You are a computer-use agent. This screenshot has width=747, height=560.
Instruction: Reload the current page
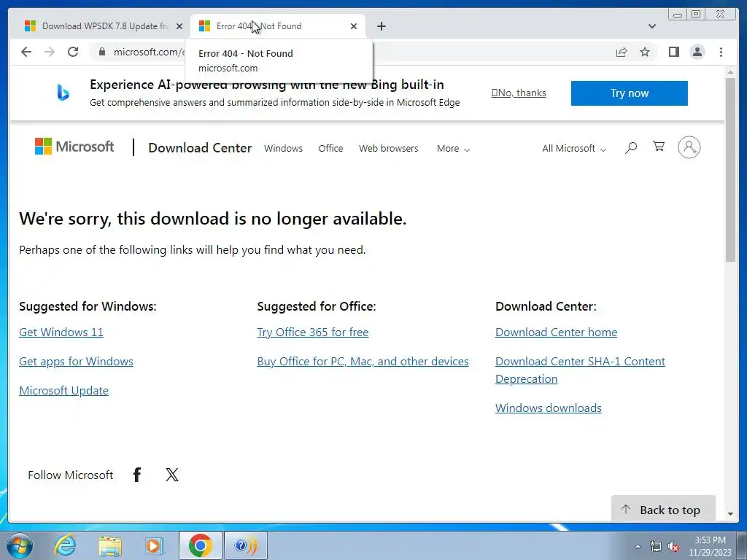[73, 52]
